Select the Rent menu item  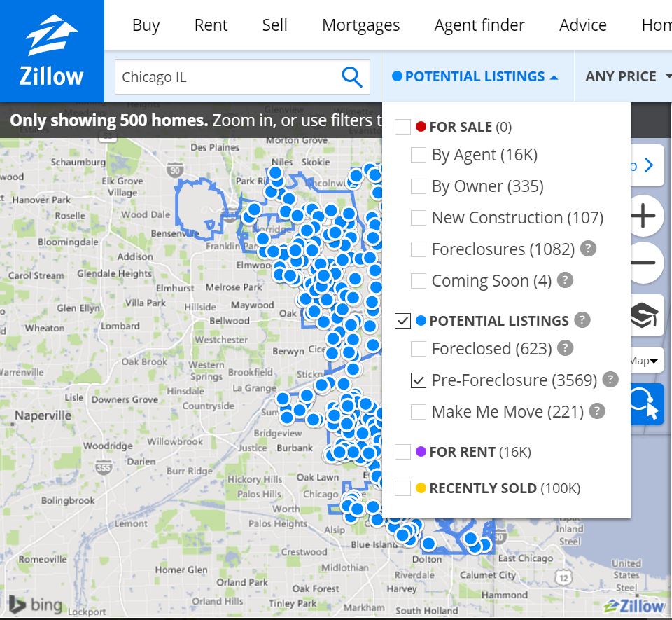click(x=211, y=25)
